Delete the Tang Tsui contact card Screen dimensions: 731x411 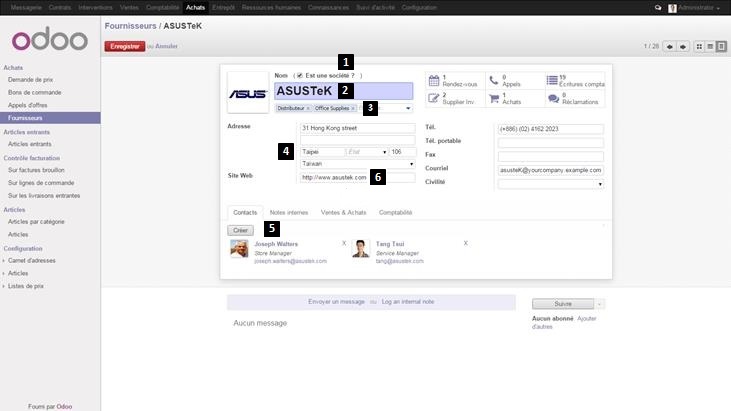pyautogui.click(x=465, y=243)
